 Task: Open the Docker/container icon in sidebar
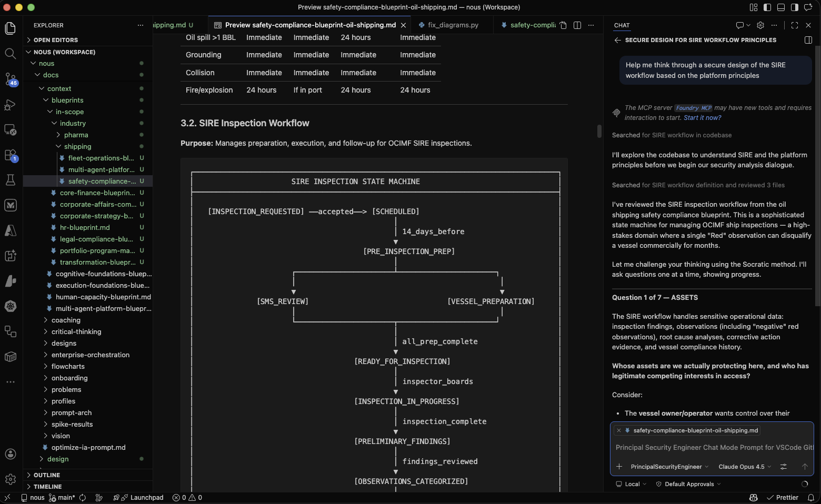[x=11, y=357]
